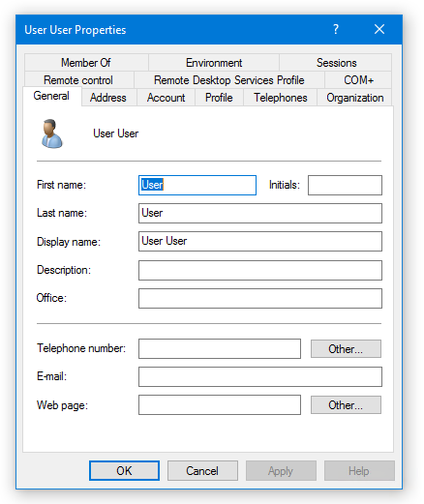Click into the Description field
This screenshot has width=424, height=504.
tap(260, 270)
